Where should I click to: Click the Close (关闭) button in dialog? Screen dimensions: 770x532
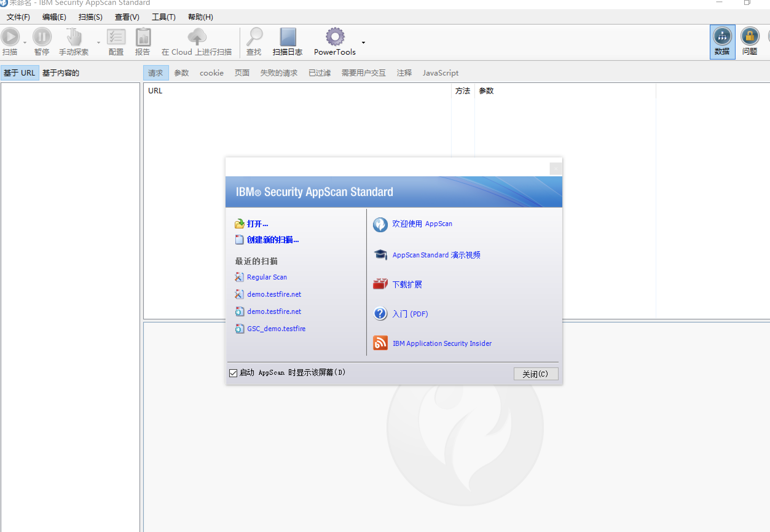coord(536,374)
